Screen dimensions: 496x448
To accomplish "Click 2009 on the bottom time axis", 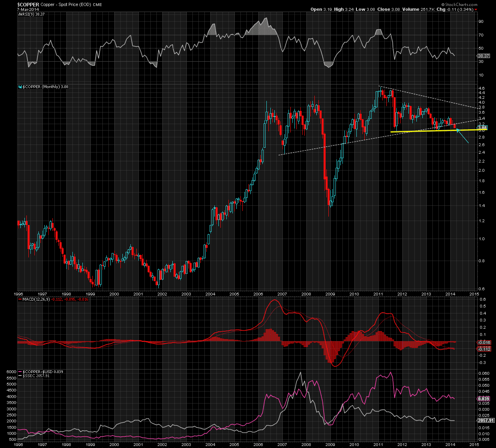I will [330, 444].
